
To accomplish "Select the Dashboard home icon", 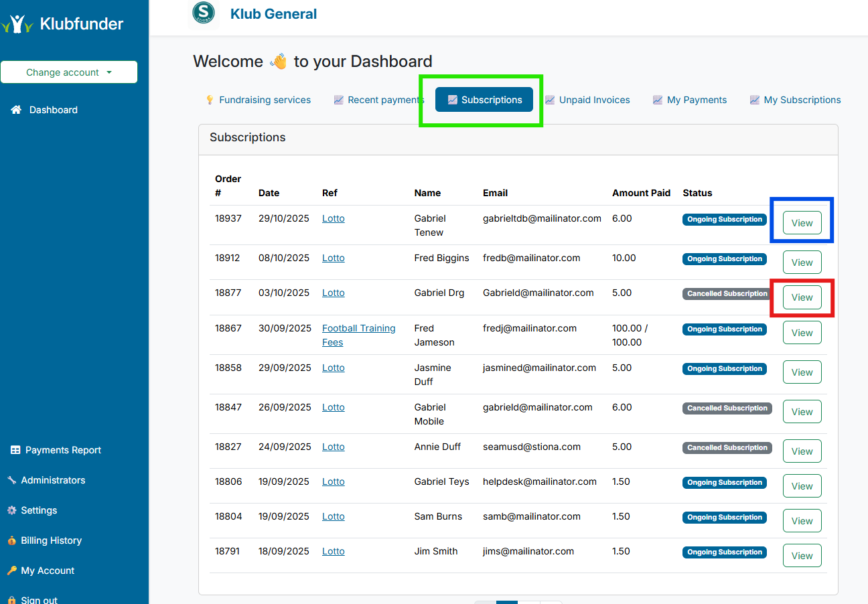I will click(x=15, y=110).
